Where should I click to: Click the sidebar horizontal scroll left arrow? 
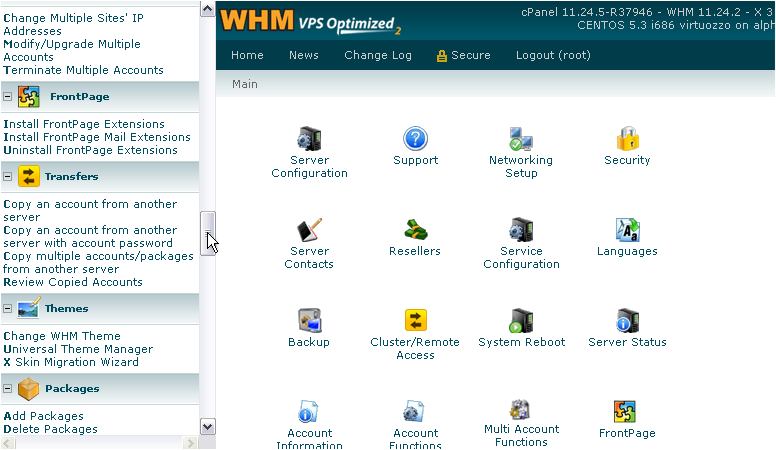coord(8,443)
